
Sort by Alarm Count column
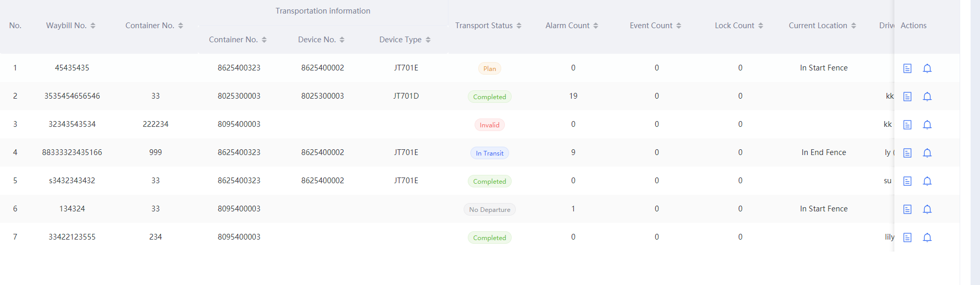click(596, 26)
